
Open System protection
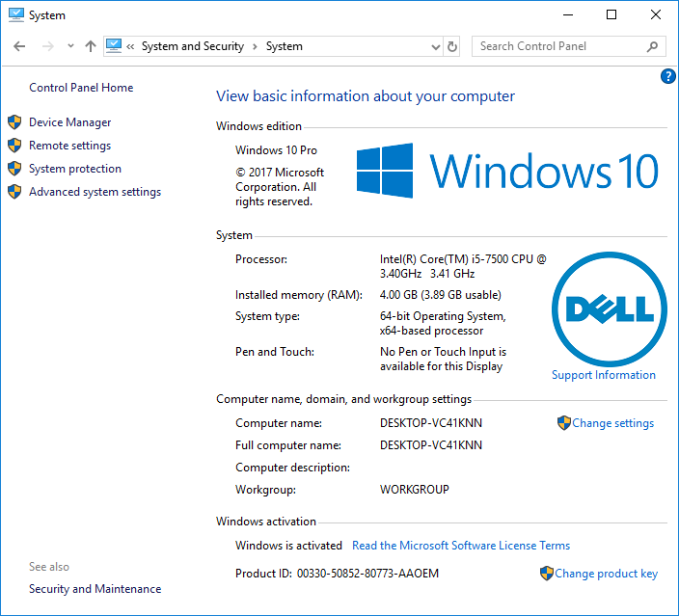coord(75,169)
